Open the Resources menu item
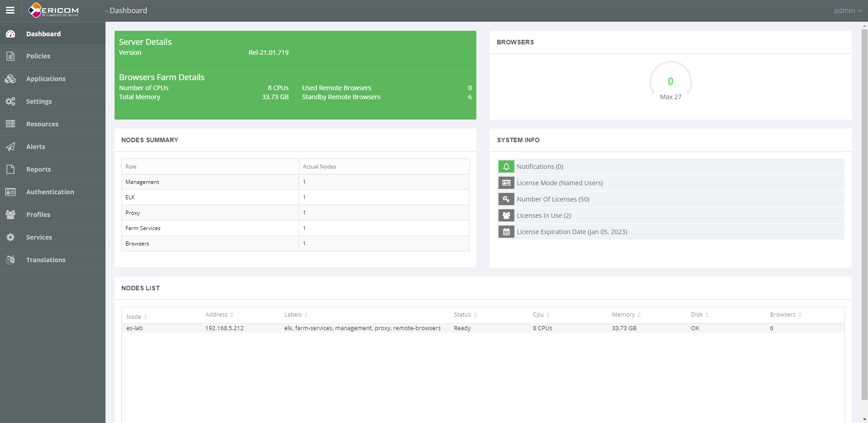 point(42,124)
